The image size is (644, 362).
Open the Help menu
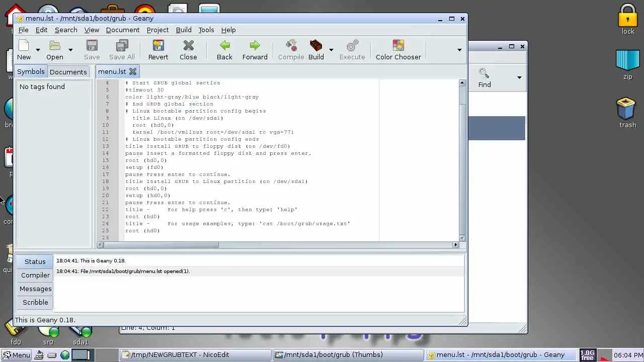point(228,30)
